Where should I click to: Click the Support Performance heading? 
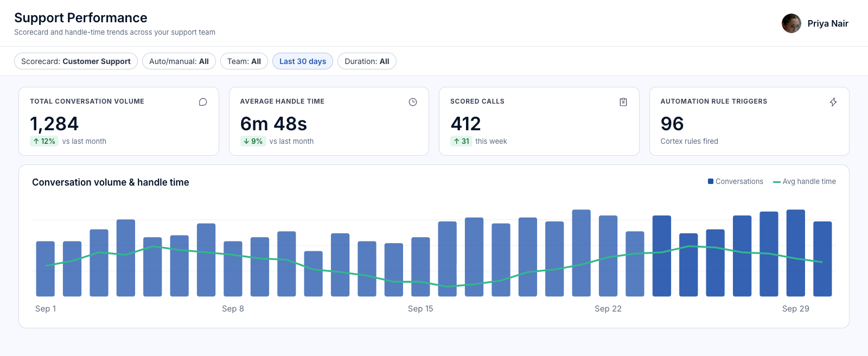pyautogui.click(x=81, y=18)
